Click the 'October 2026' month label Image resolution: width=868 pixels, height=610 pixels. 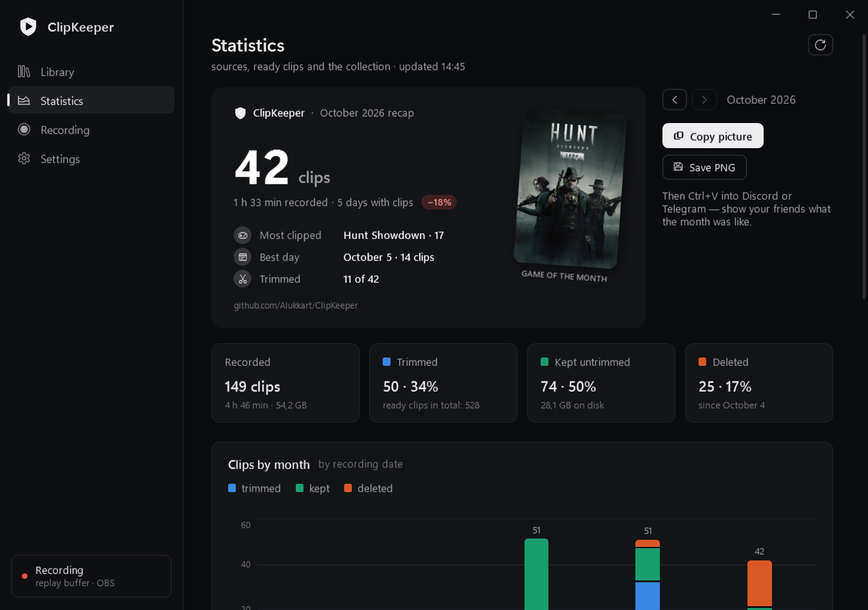click(761, 99)
